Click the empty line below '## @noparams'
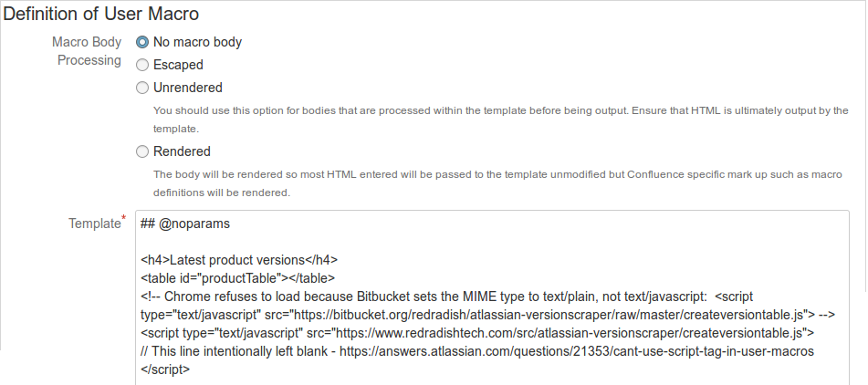Viewport: 868px width, 385px height. tap(365, 242)
